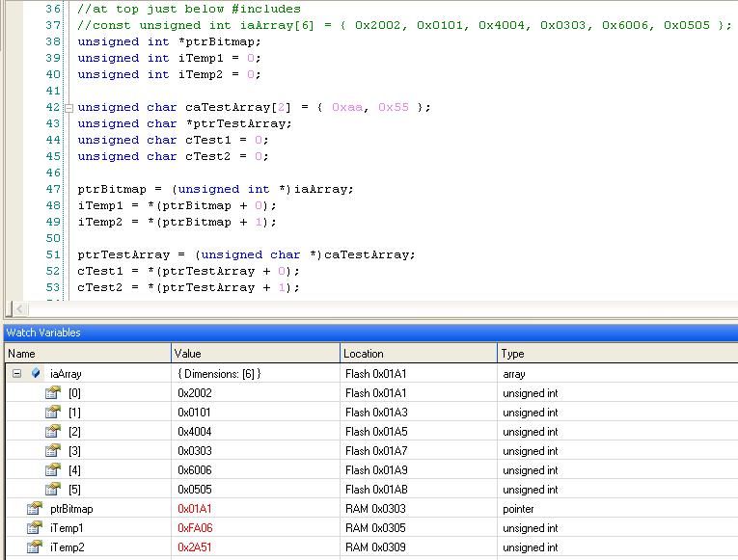Click the icon beside element [4]
738x560 pixels.
coord(53,469)
